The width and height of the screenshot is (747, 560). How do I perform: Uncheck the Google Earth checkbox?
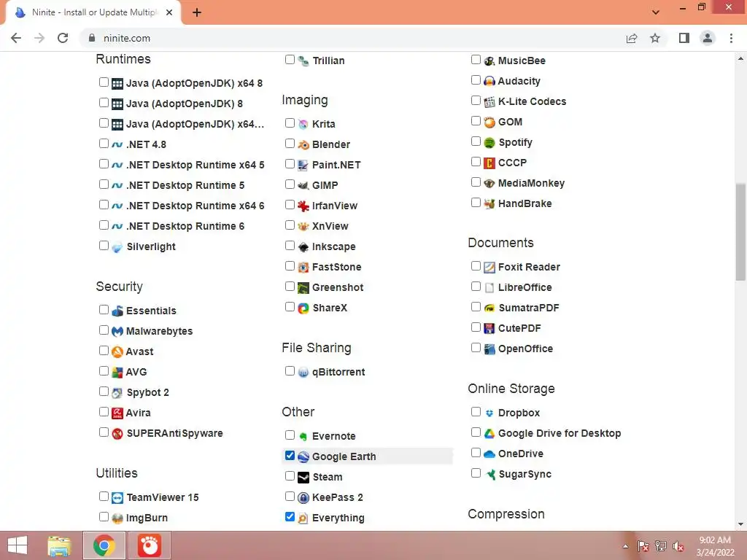coord(290,456)
